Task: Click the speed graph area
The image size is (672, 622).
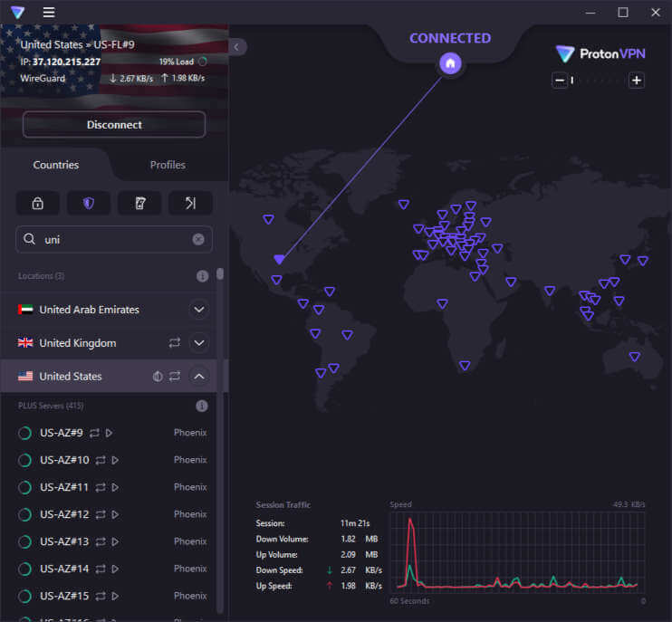Action: pyautogui.click(x=517, y=552)
